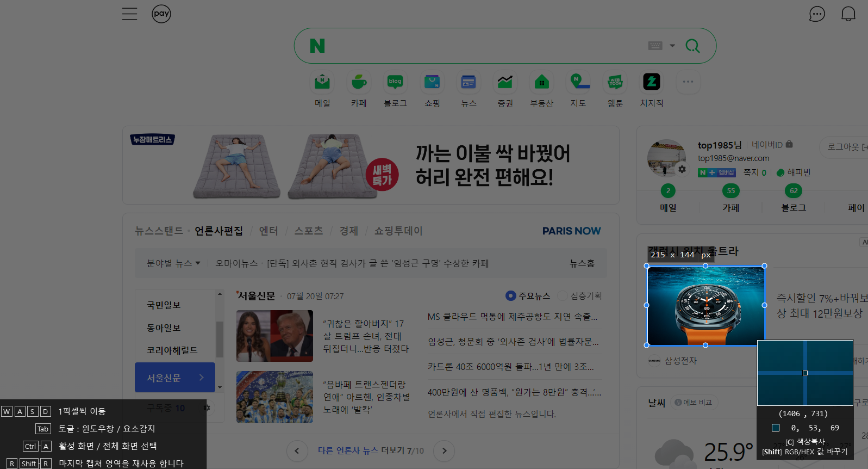Select 코리아헤럴드 in the press list
868x469 pixels.
pyautogui.click(x=172, y=350)
